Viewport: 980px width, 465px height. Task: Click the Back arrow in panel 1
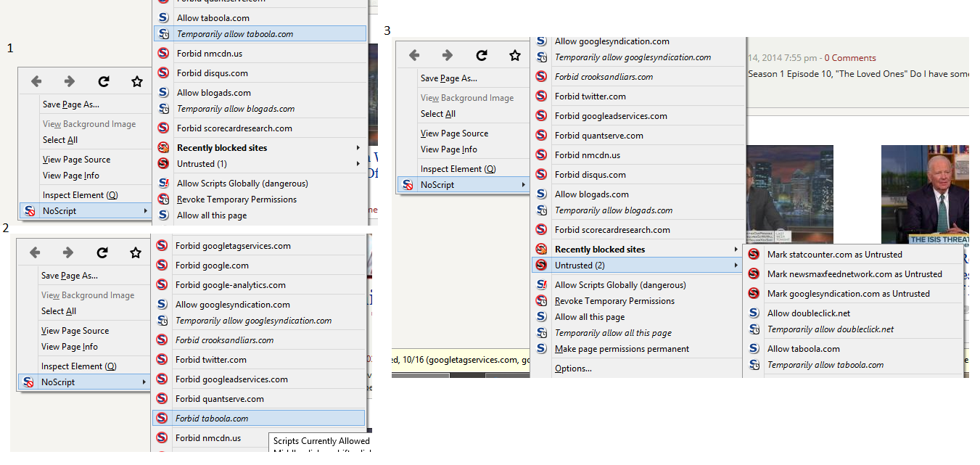pos(36,82)
